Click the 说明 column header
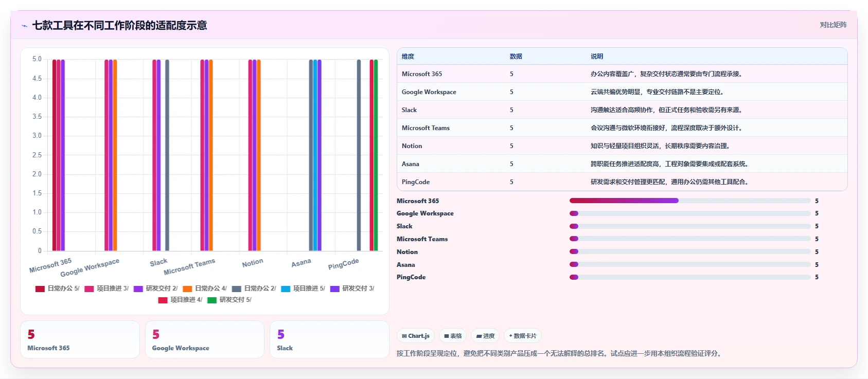868x379 pixels. click(x=597, y=57)
